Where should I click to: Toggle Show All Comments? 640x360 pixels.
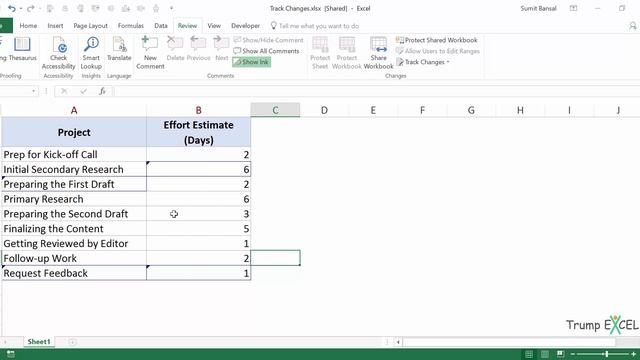tap(266, 51)
